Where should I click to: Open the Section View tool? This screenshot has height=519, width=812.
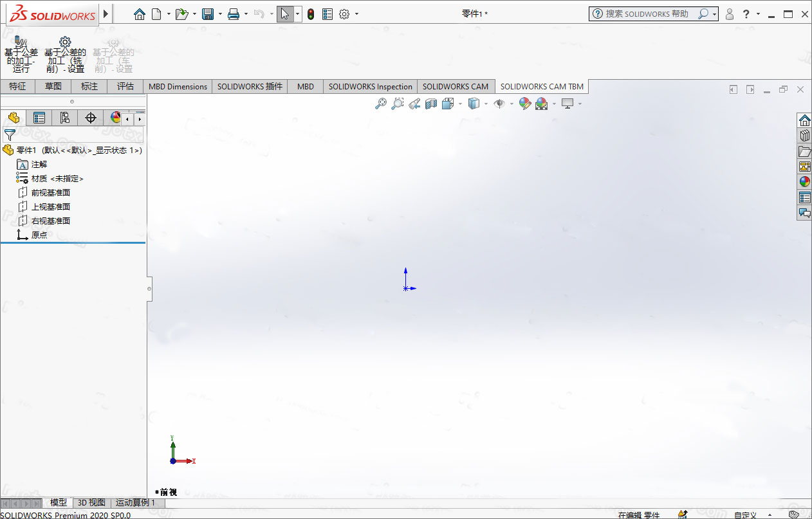pos(430,103)
